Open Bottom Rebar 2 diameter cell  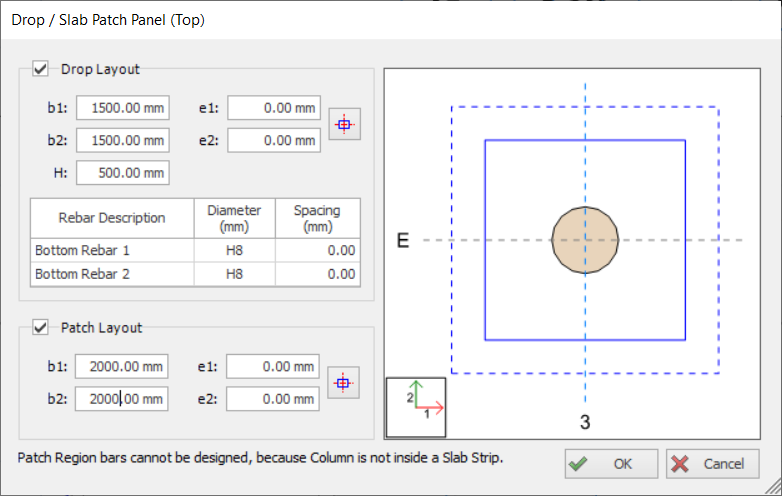[x=233, y=274]
